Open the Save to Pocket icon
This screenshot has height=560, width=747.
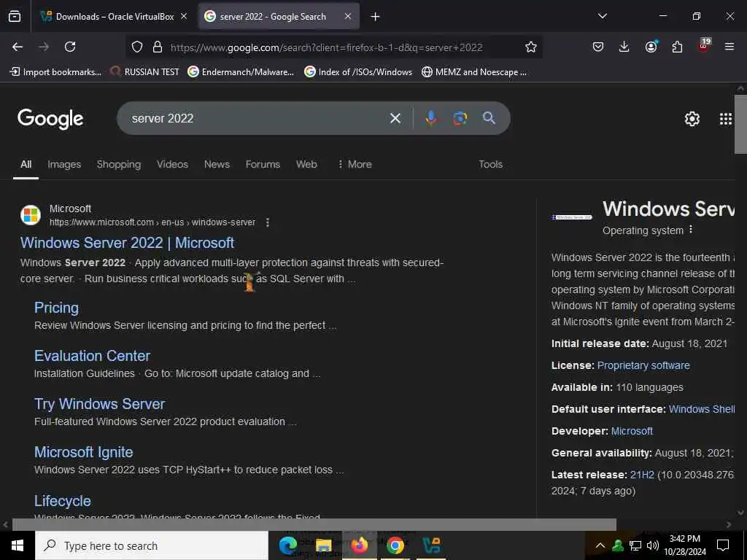point(598,47)
